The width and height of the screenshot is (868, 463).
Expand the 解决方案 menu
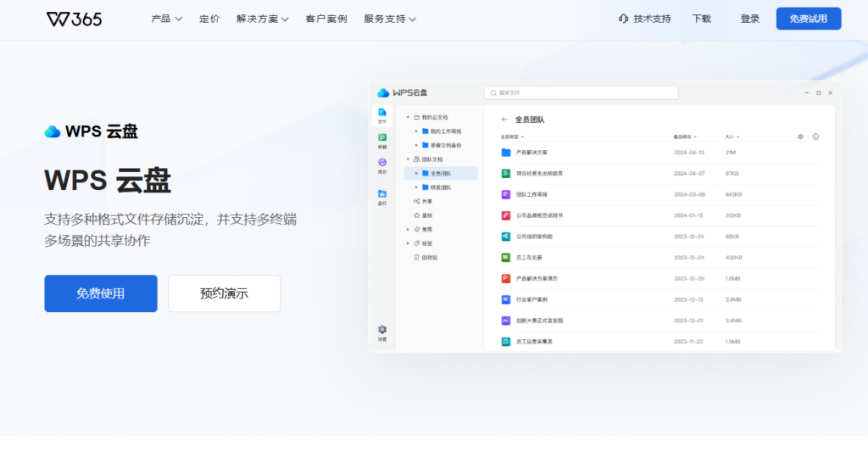click(263, 19)
